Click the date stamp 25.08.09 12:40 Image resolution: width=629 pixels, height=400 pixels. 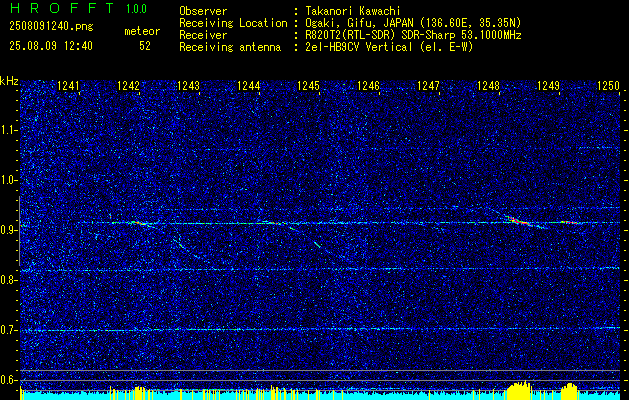click(x=51, y=46)
